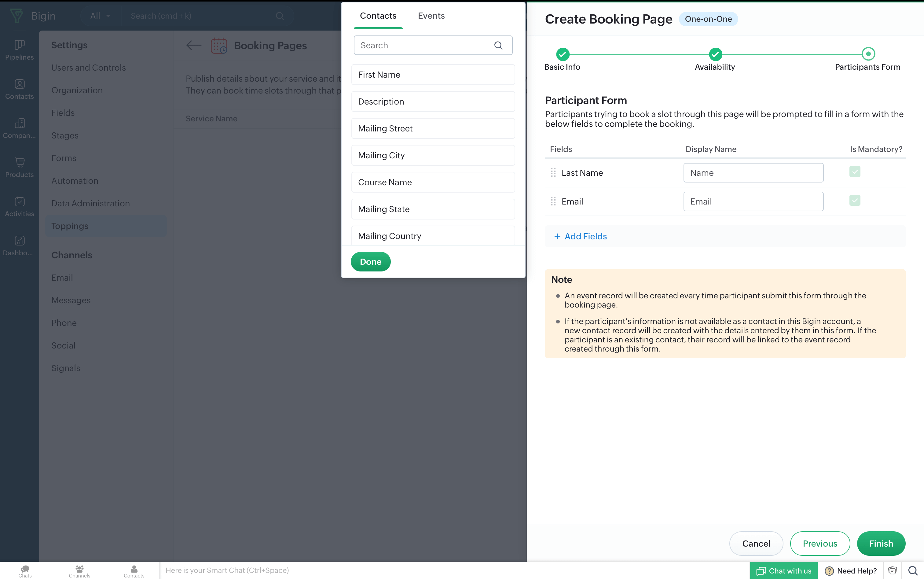This screenshot has width=924, height=579.
Task: Select the Mailing Street field option
Action: (433, 128)
